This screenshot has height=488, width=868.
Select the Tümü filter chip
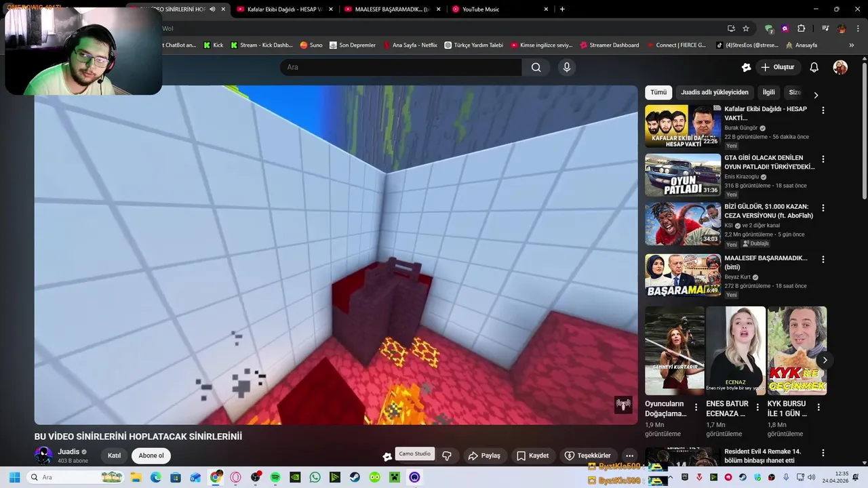point(658,92)
